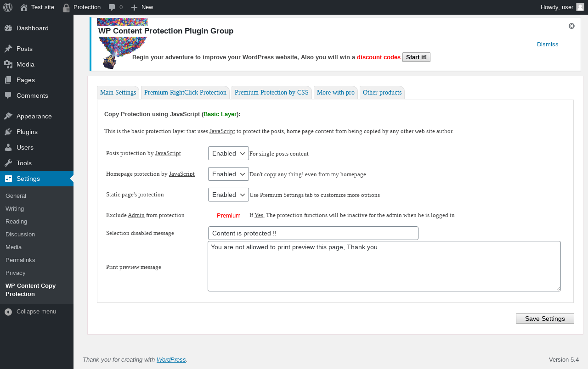Click the Save Settings button
The image size is (588, 369).
pos(545,319)
